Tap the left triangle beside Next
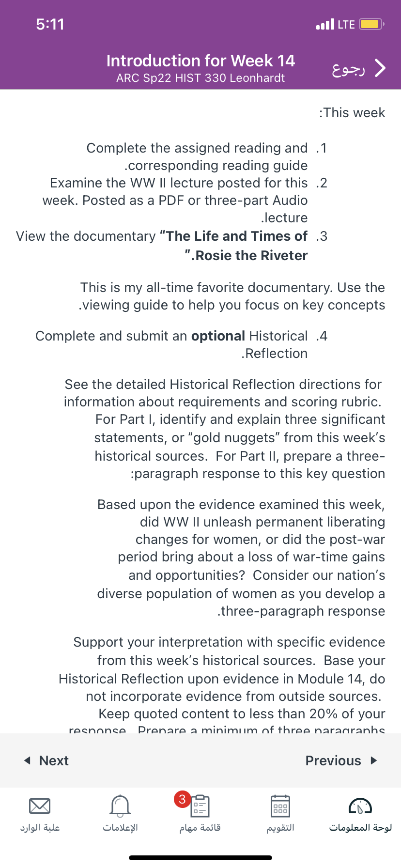The height and width of the screenshot is (868, 401). [28, 760]
